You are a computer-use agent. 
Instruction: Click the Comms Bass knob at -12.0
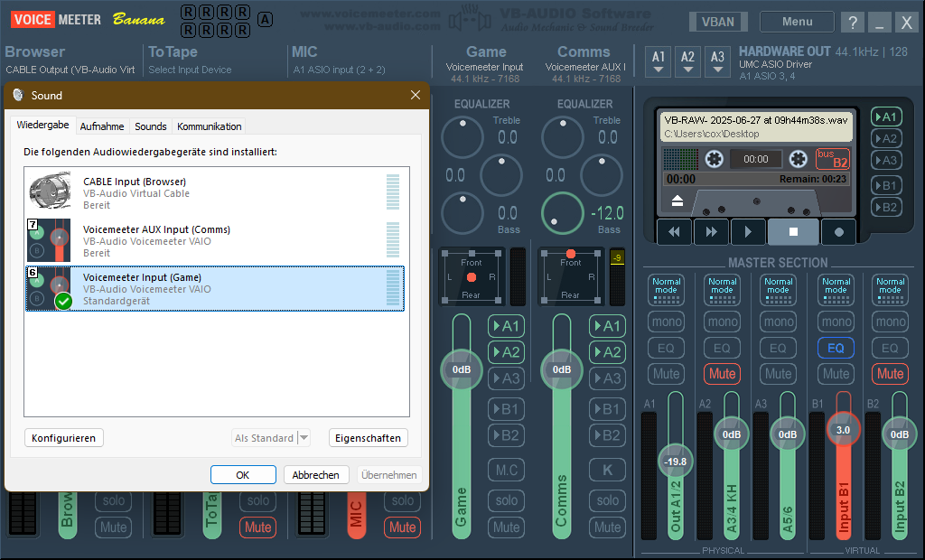562,212
